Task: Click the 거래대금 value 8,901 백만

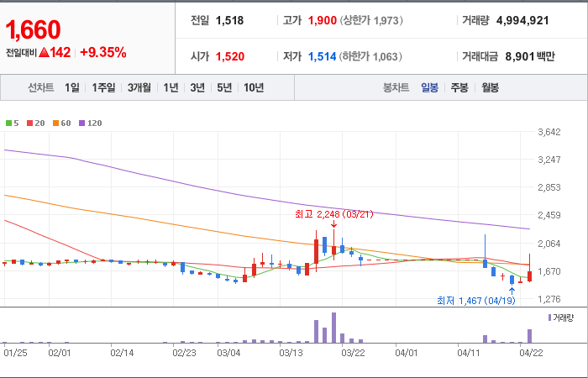Action: (530, 56)
